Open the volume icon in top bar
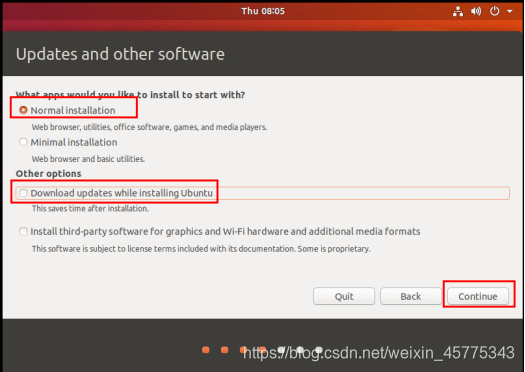This screenshot has width=525, height=372. [x=476, y=11]
